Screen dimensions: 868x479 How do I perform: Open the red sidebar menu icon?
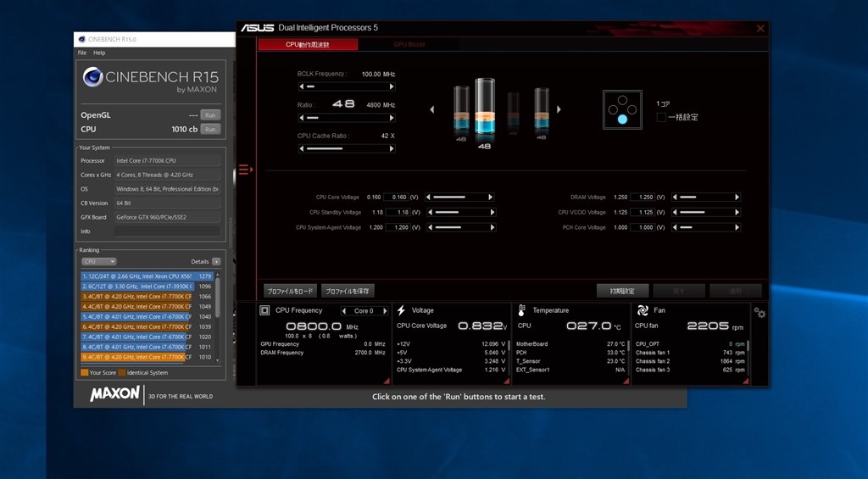click(x=245, y=170)
